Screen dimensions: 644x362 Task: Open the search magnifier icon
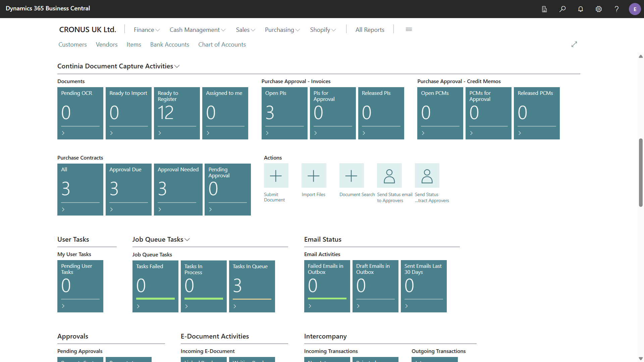562,9
